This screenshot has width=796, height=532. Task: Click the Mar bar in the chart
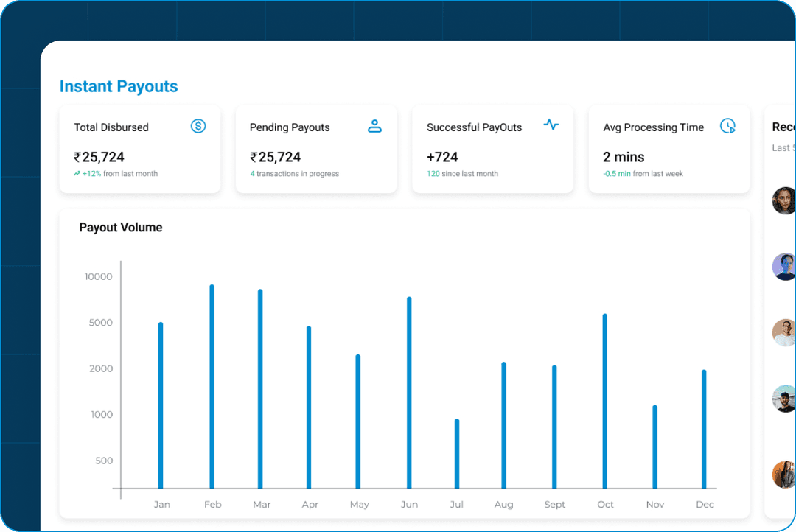point(260,388)
